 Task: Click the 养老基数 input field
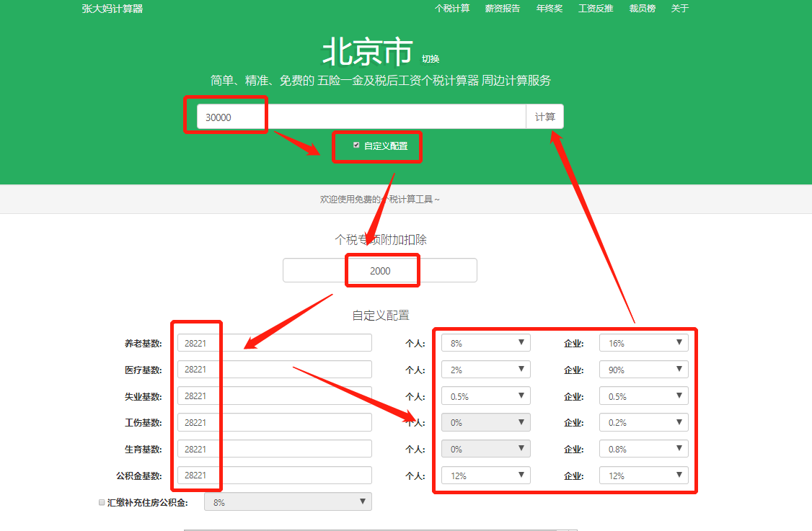tap(275, 343)
